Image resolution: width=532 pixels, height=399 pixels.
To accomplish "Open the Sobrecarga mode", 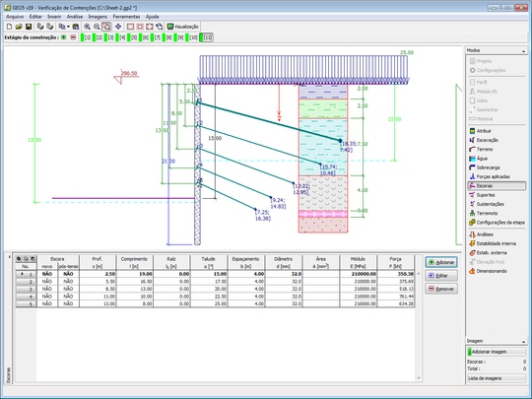I will [x=488, y=167].
